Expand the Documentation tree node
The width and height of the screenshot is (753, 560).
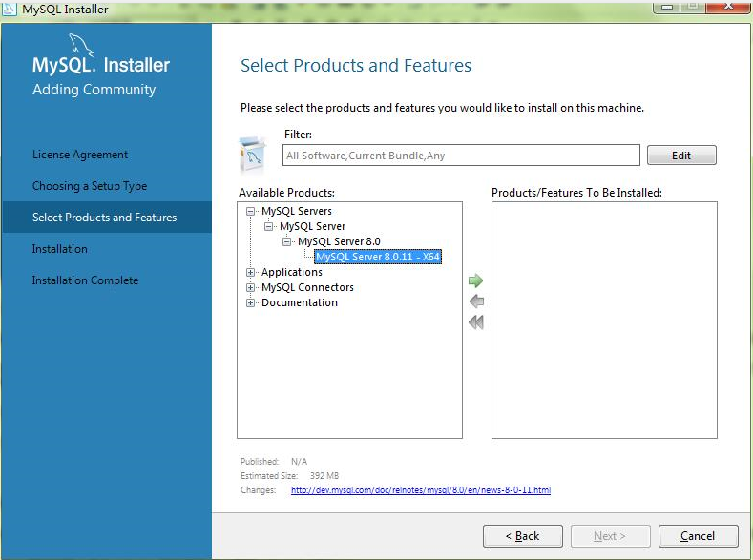pos(250,303)
